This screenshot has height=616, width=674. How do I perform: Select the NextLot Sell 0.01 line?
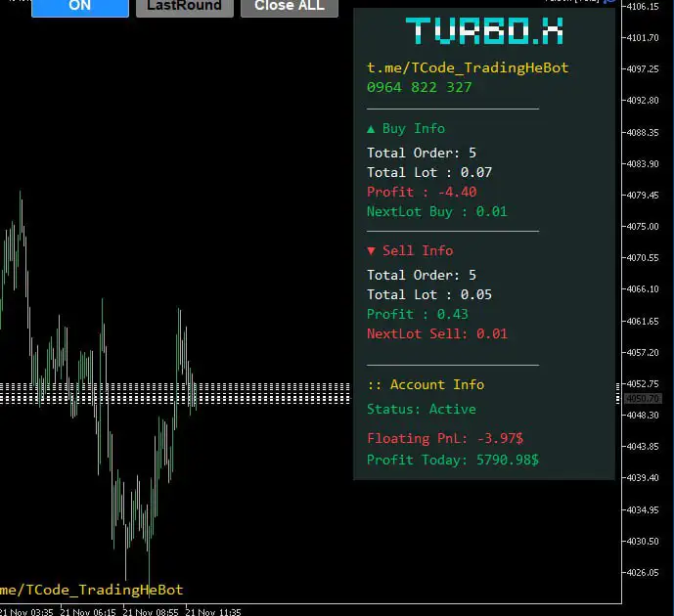(436, 333)
